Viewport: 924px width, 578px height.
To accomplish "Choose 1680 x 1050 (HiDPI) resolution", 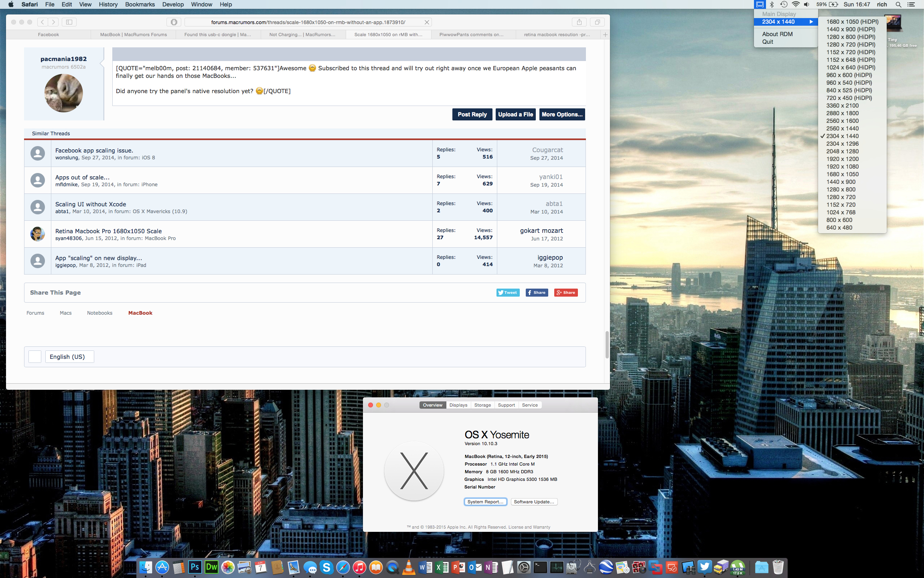I will 852,22.
